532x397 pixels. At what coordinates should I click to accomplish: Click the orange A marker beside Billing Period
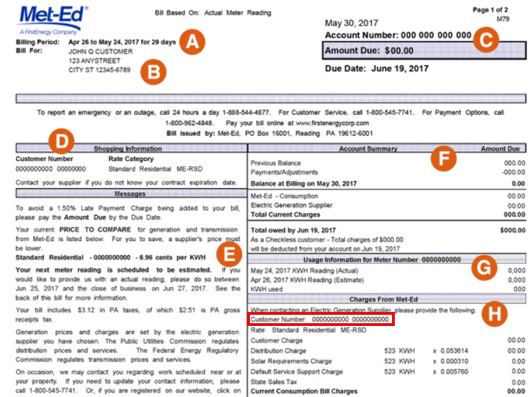[x=192, y=42]
